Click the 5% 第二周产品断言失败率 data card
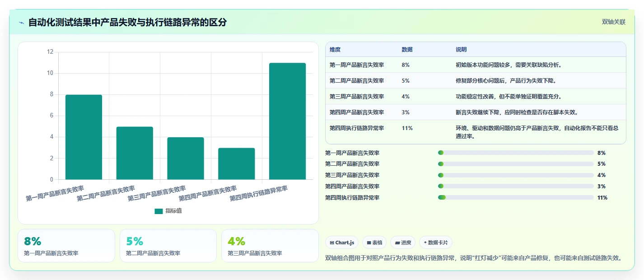Viewport: 644px width, 280px height. [x=168, y=246]
